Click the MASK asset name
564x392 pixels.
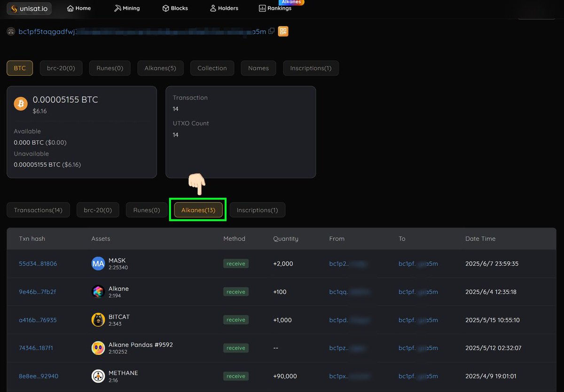pos(117,261)
